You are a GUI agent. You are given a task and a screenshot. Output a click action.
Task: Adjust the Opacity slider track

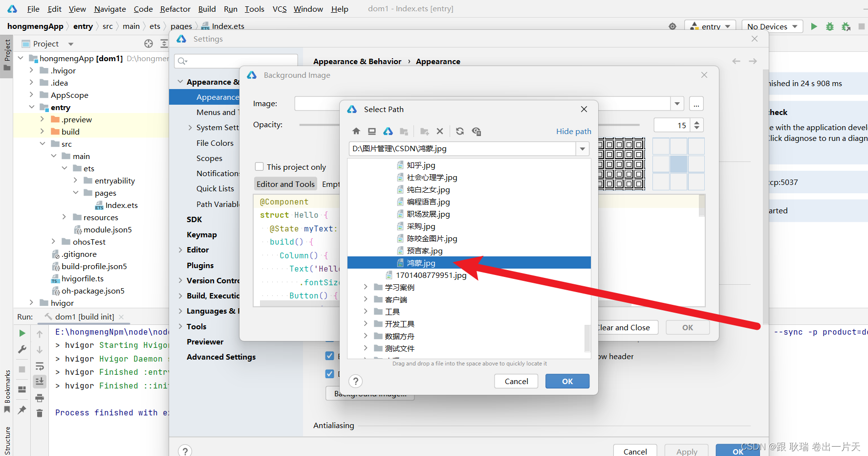[469, 125]
